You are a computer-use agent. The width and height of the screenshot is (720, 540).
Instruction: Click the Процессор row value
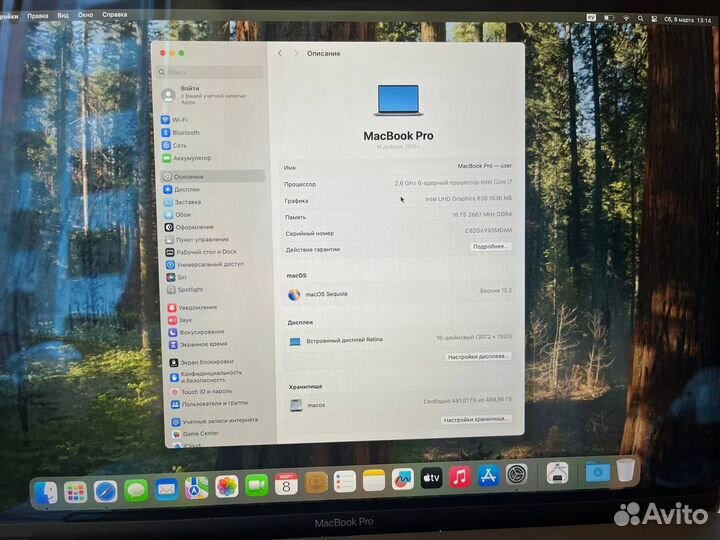click(453, 182)
